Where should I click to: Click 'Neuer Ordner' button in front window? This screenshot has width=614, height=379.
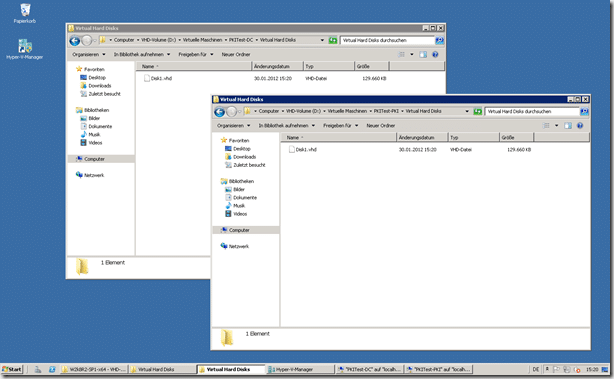click(x=381, y=126)
